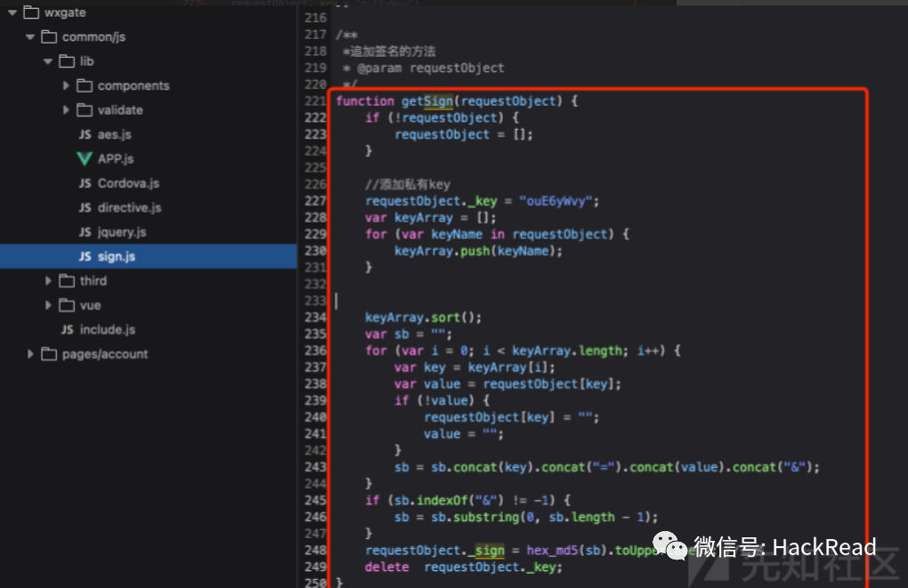Click the components folder icon
This screenshot has height=588, width=908.
pyautogui.click(x=85, y=85)
